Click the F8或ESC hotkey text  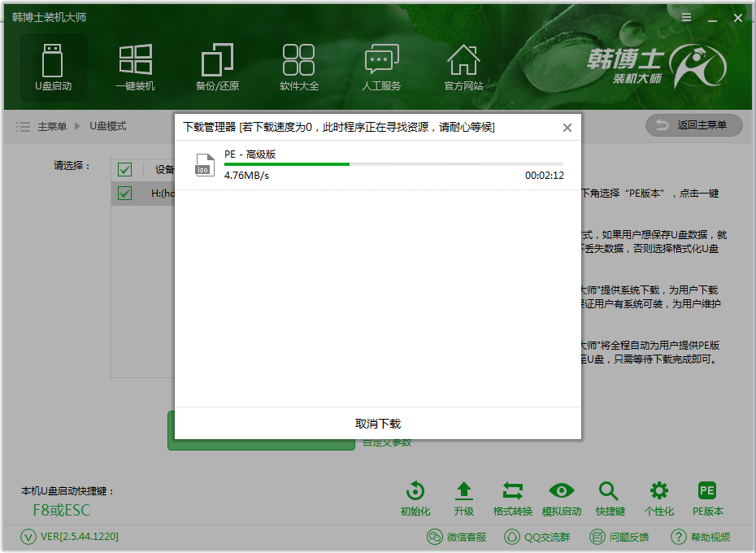[61, 510]
